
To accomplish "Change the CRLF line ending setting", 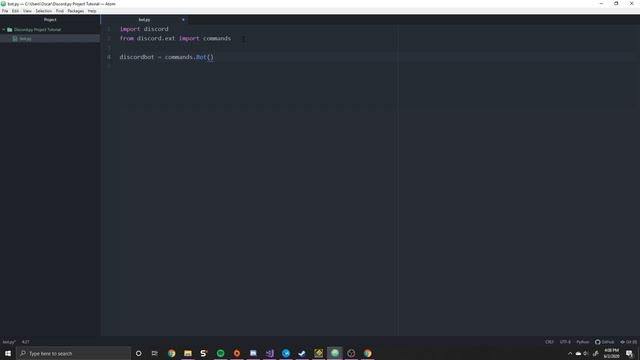I will 549,342.
